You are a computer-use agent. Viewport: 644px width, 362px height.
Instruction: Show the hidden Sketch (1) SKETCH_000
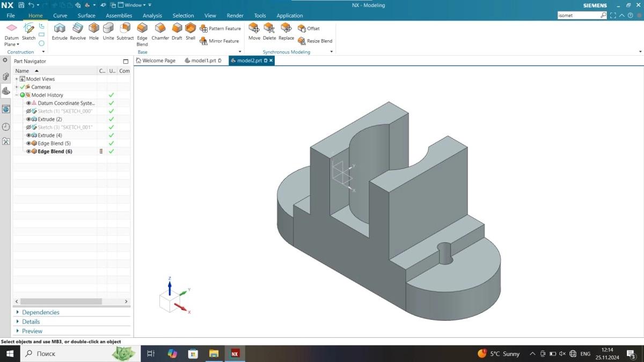[x=28, y=111]
